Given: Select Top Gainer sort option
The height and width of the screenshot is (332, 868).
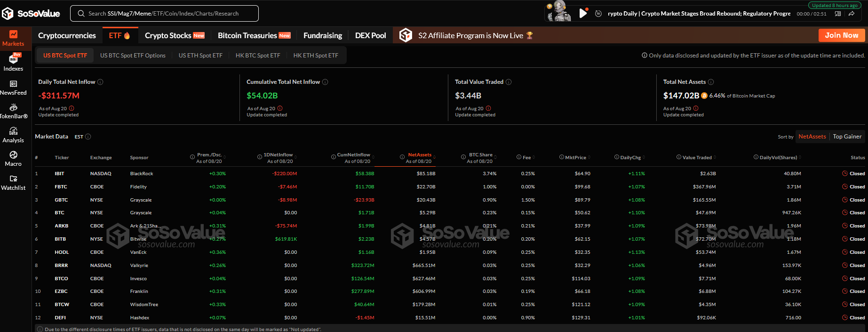Looking at the screenshot, I should (x=847, y=137).
